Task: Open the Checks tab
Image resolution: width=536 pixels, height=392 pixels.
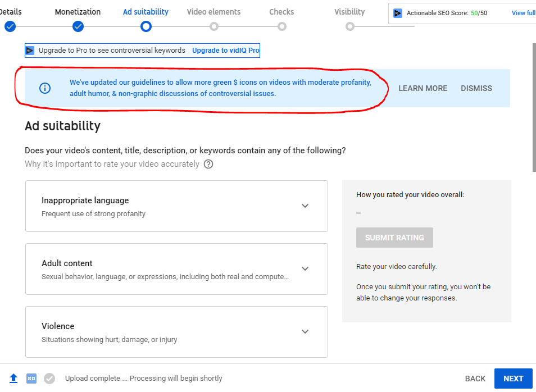Action: tap(281, 12)
